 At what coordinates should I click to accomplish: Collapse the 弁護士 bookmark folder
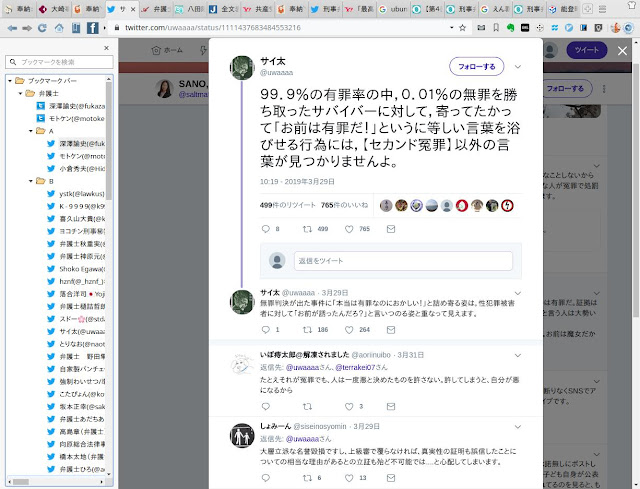(x=20, y=93)
